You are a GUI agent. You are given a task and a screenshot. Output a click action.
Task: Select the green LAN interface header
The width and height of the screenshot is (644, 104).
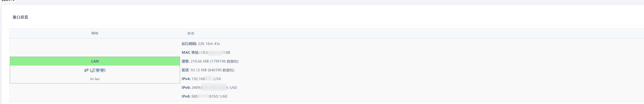tap(95, 61)
